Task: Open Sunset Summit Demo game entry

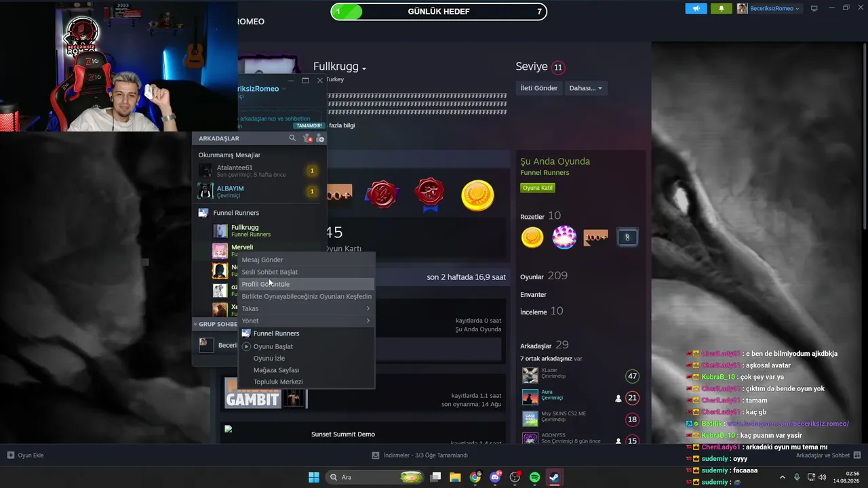Action: pyautogui.click(x=343, y=434)
